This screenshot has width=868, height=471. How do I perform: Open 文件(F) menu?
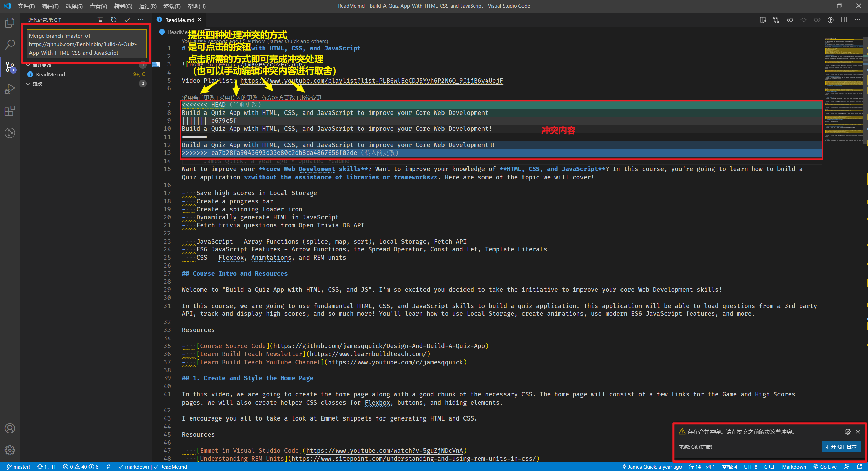coord(26,6)
